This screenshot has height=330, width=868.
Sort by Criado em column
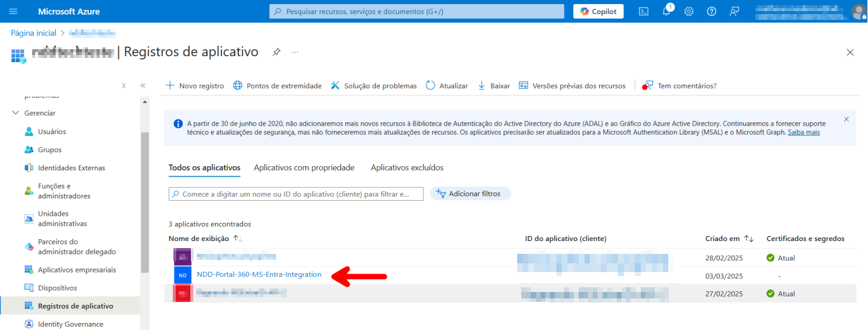click(x=723, y=239)
